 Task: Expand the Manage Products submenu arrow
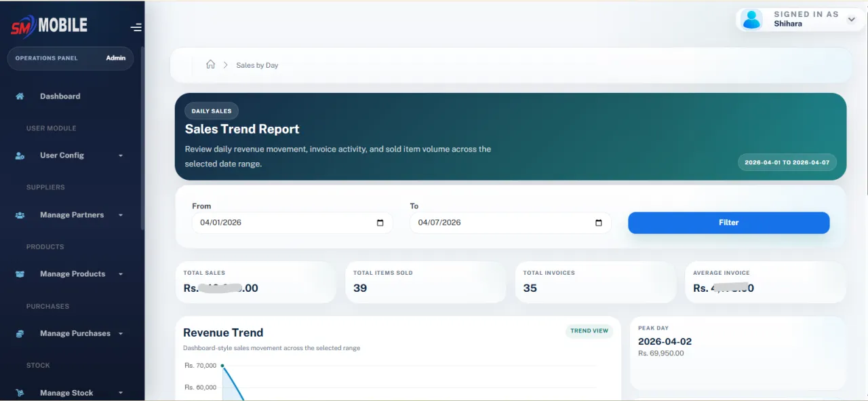click(x=121, y=275)
